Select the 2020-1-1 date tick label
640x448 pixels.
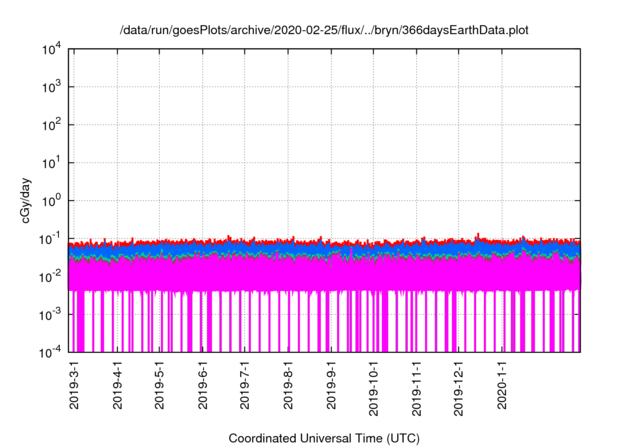tap(502, 388)
